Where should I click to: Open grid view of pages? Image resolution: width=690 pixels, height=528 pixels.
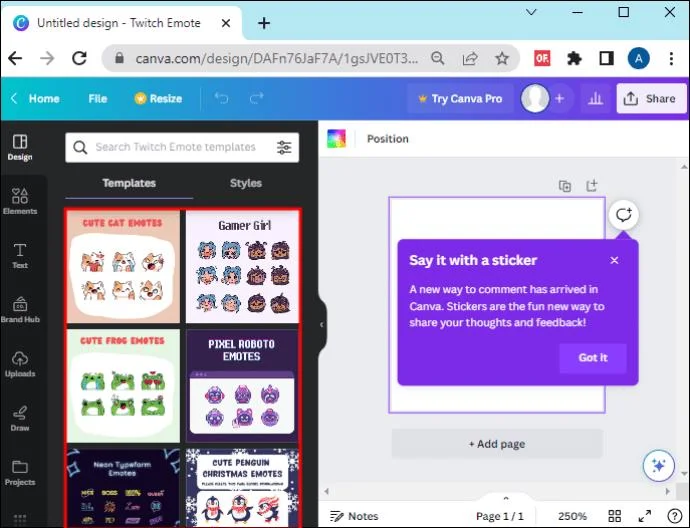[614, 516]
